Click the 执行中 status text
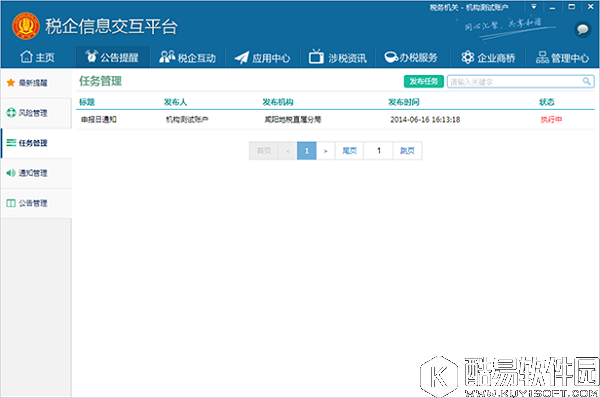 coord(551,120)
